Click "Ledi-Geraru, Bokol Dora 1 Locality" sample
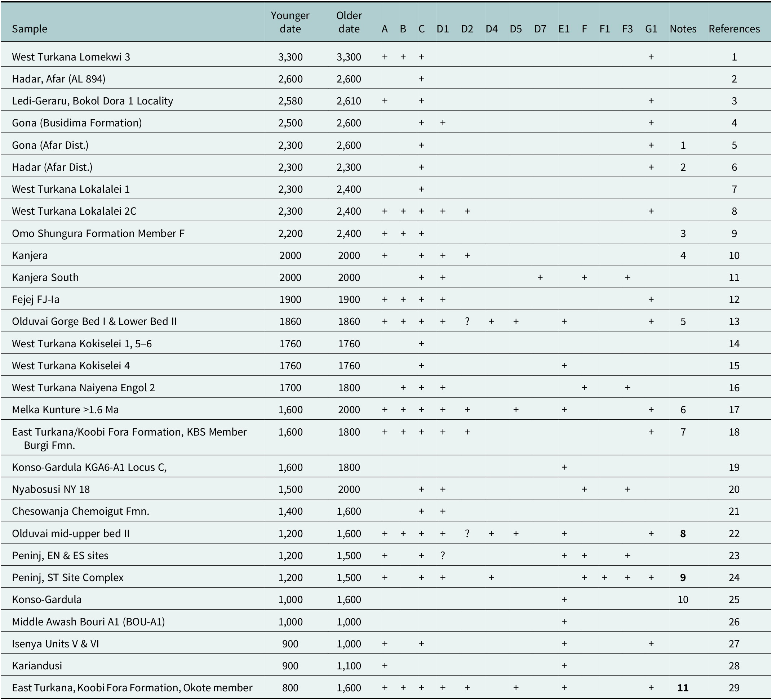Screen dimensions: 772x700 pos(92,101)
